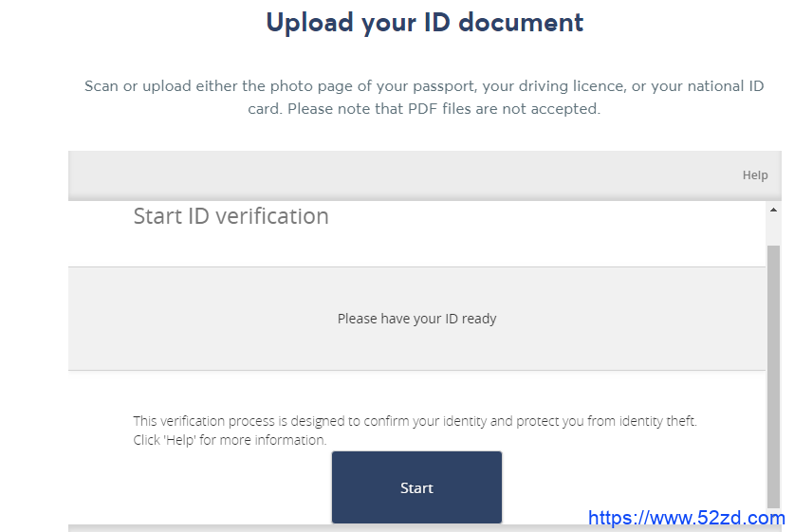Image resolution: width=794 pixels, height=532 pixels.
Task: Click the gray 'Please have your ID ready' panel
Action: click(416, 319)
